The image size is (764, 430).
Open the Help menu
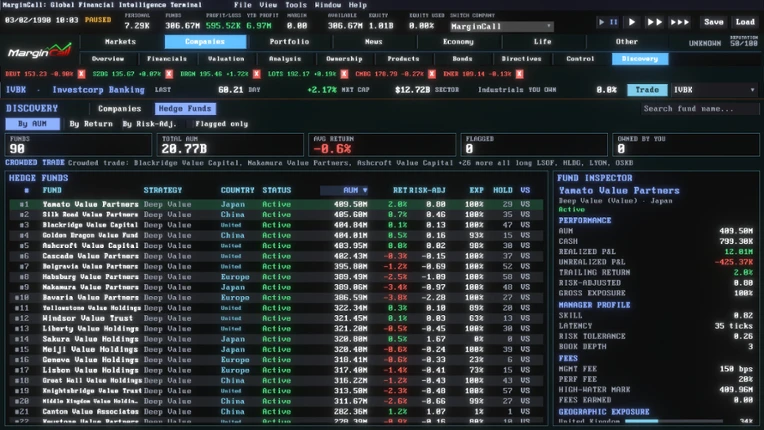[358, 5]
